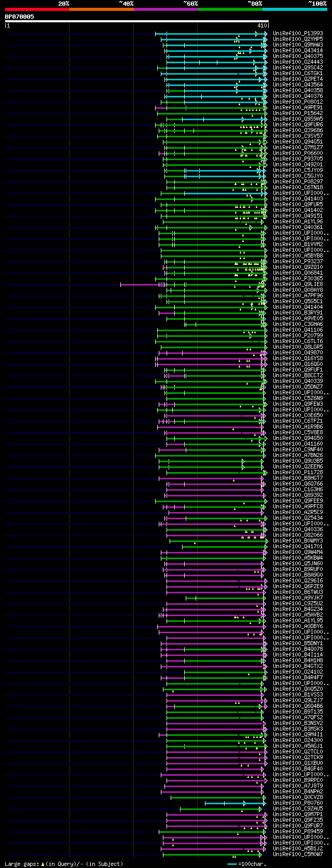
Task: Click hit name UniRef100_Q296I6
Action: coord(298,581)
